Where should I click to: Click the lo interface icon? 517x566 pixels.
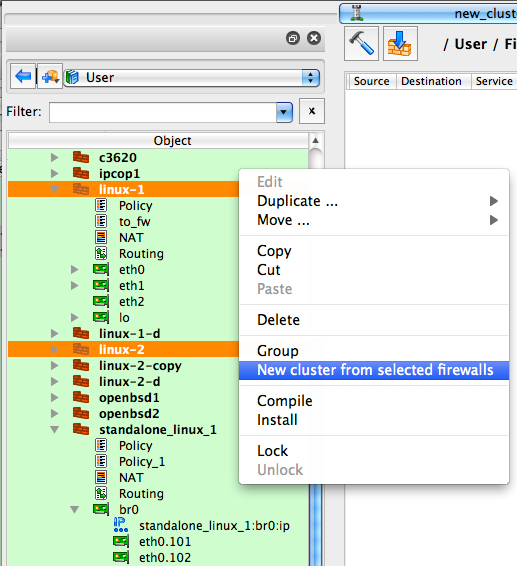101,317
